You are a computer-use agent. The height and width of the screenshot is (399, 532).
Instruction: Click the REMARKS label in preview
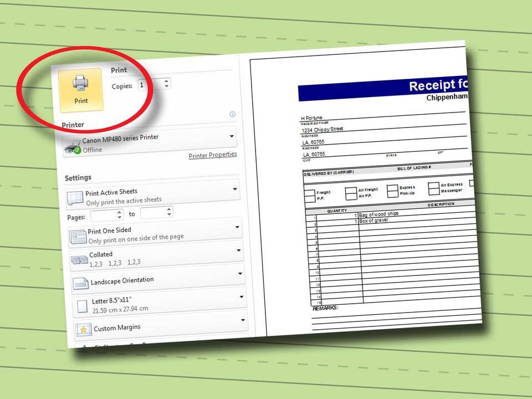325,308
